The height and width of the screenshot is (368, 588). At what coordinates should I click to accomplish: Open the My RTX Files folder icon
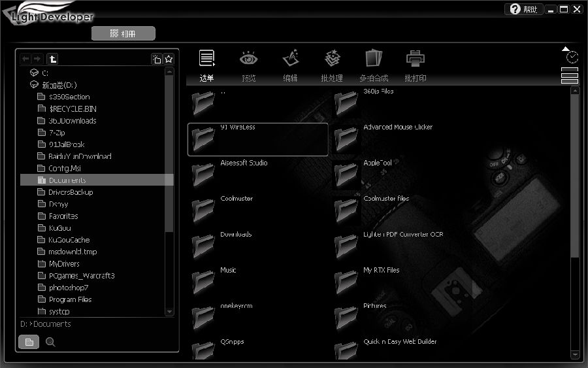click(x=346, y=282)
